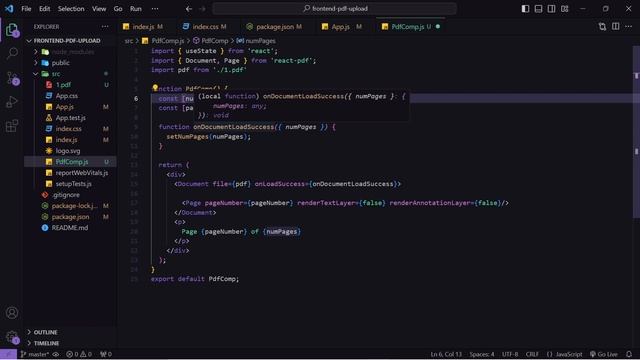Open the Edit menu

pos(44,9)
